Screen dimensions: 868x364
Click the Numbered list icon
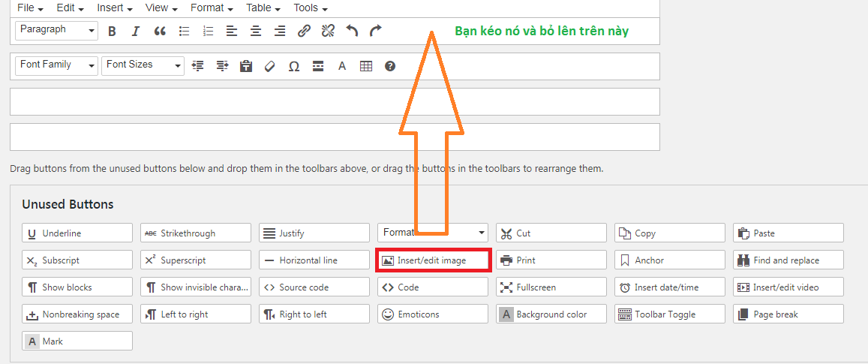click(x=208, y=31)
